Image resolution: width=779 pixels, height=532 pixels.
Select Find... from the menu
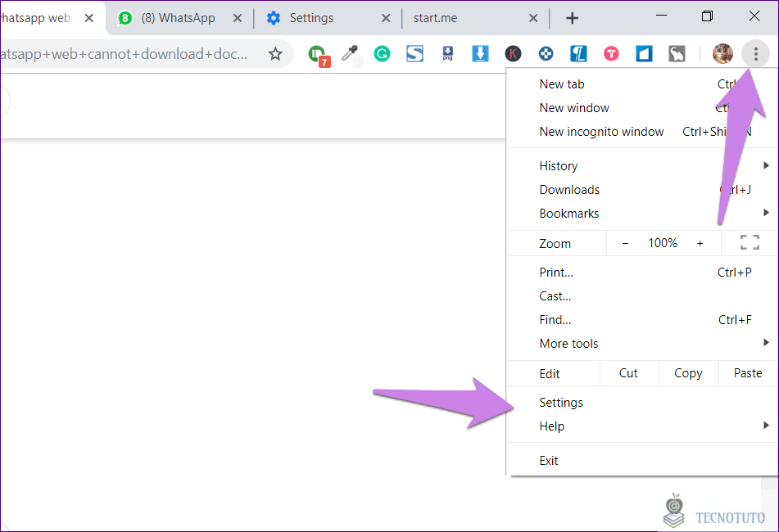coord(643,320)
